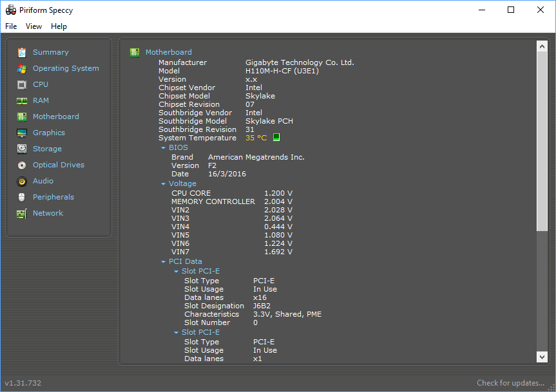This screenshot has width=556, height=392.
Task: Collapse the BIOS section
Action: click(163, 147)
